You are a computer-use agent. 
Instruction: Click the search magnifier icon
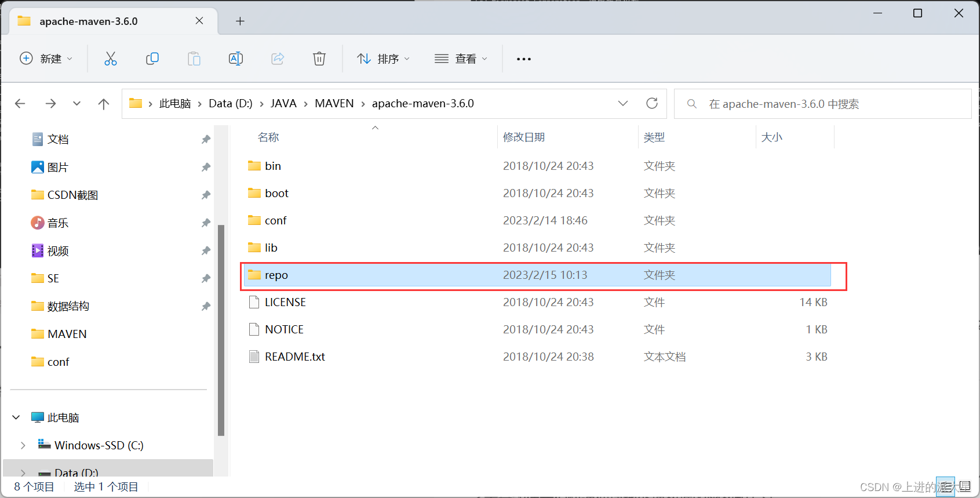(691, 104)
